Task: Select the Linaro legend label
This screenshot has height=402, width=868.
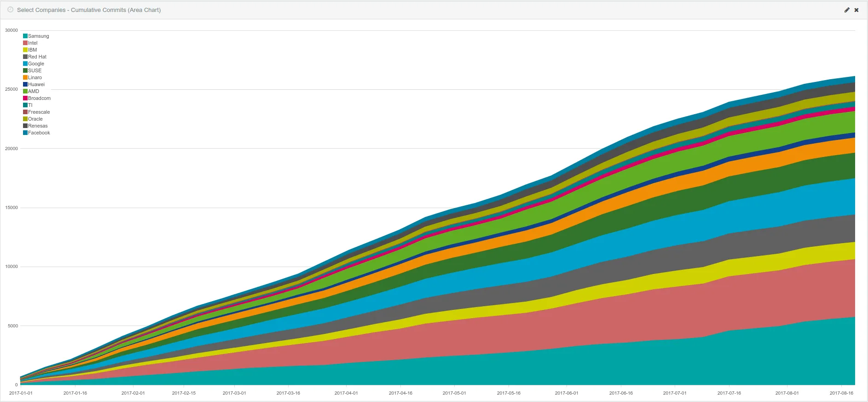Action: (35, 77)
